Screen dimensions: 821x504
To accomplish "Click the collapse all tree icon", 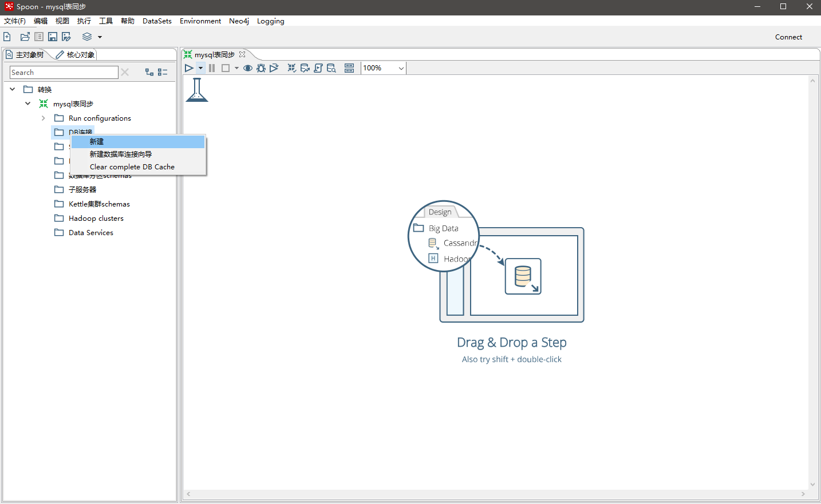I will (x=163, y=72).
